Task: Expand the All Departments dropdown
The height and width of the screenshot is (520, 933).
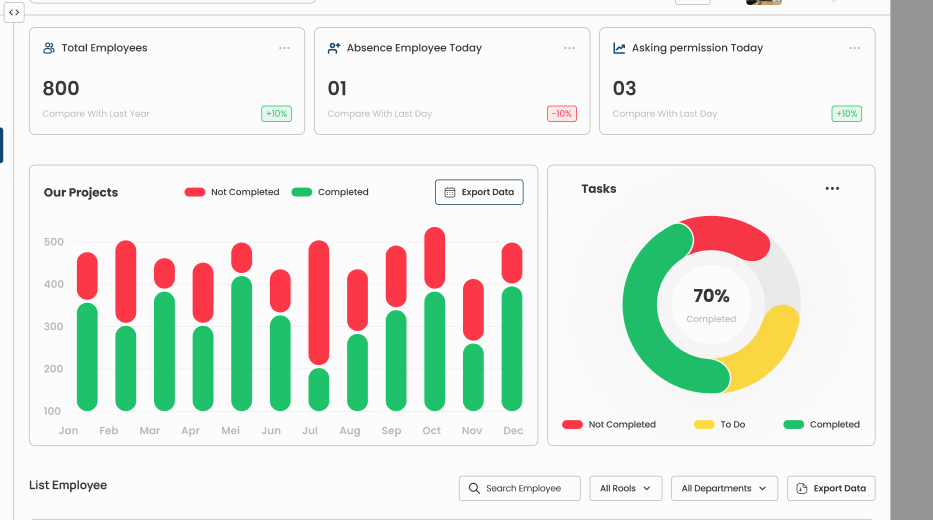Action: [724, 488]
